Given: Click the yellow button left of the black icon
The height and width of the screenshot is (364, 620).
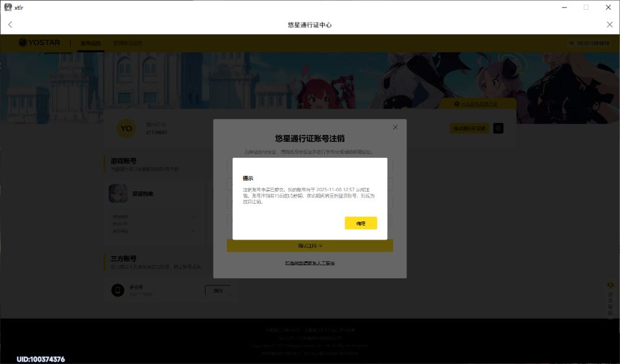Looking at the screenshot, I should pyautogui.click(x=470, y=128).
